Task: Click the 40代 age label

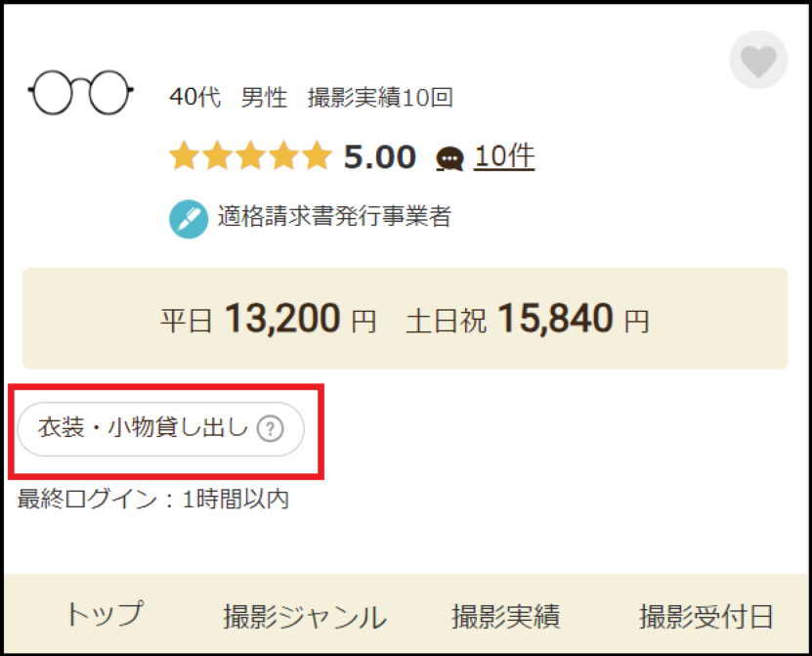Action: coord(194,98)
